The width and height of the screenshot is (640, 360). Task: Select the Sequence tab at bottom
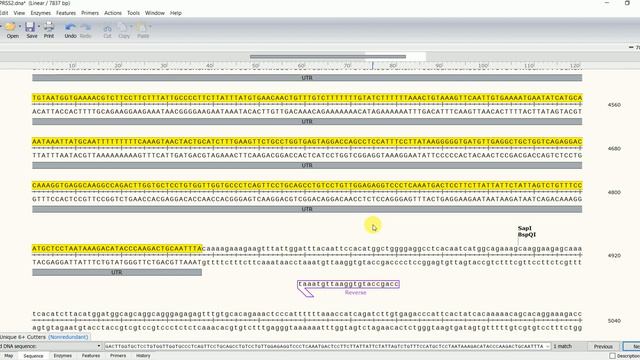(33, 356)
